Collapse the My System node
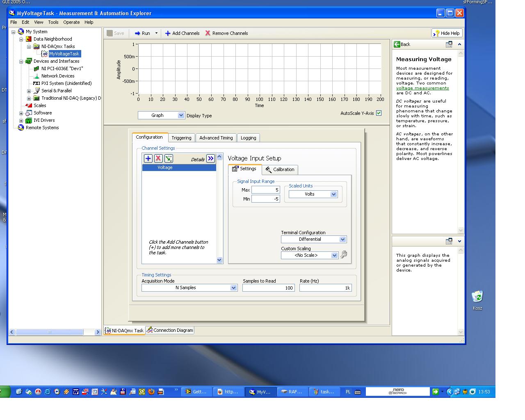 pyautogui.click(x=14, y=32)
